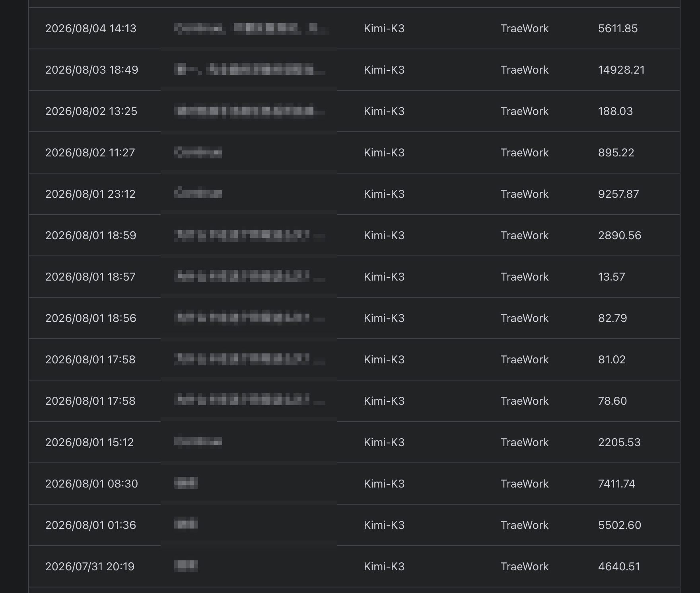The width and height of the screenshot is (700, 593).
Task: Select the 2026/08/01 01:36 timestamp
Action: [91, 525]
